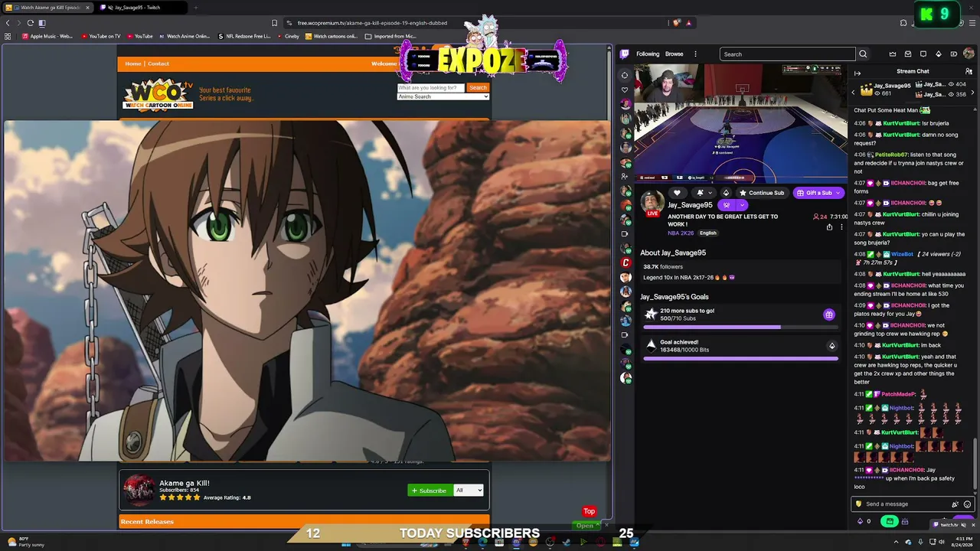Go to Home on WCO site
Screen dimensions: 980x551
click(x=133, y=64)
